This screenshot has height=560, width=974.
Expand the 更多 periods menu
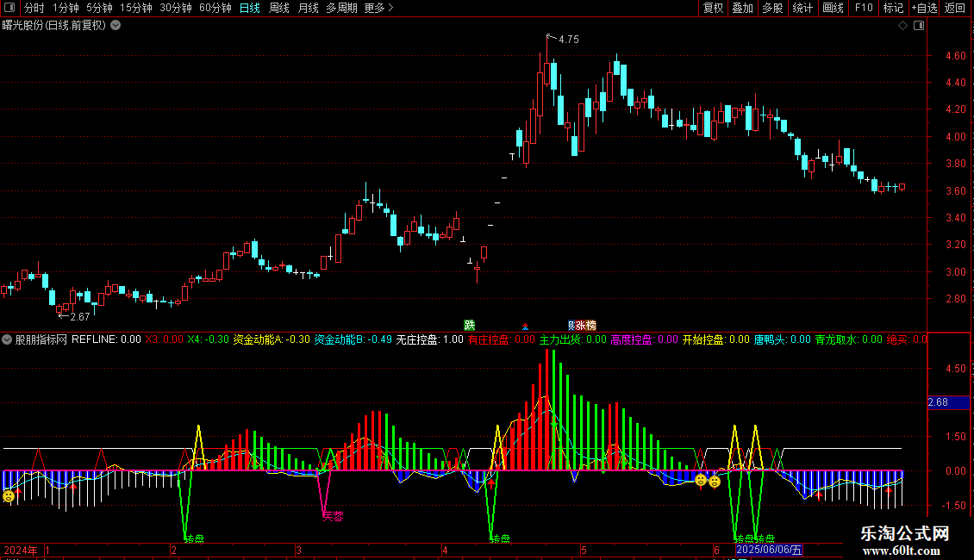click(378, 8)
